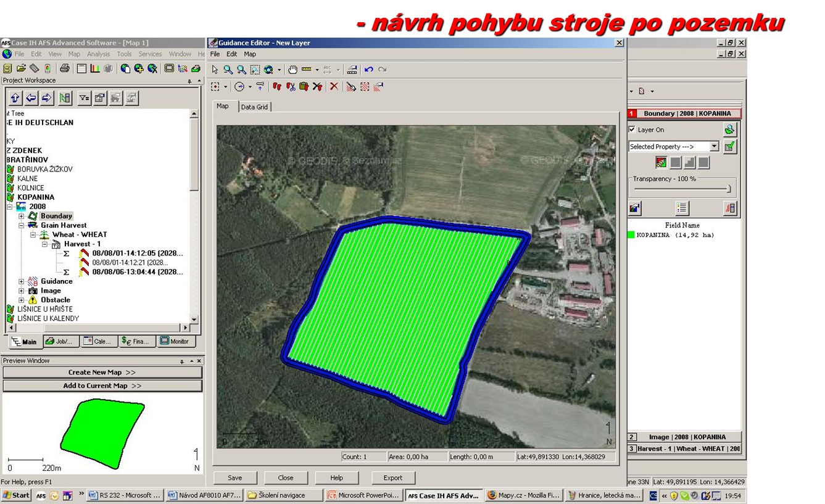Click the Transparency slider handle
This screenshot has height=504, width=825.
729,189
